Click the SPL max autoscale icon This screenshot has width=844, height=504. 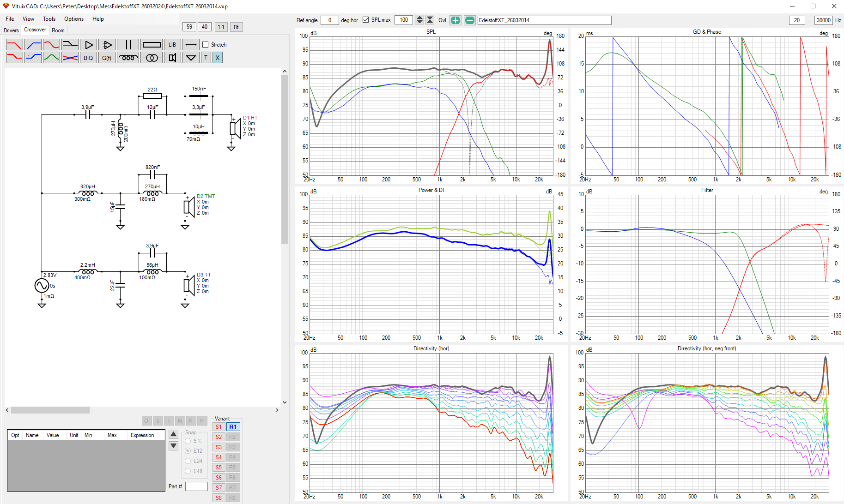pos(430,20)
